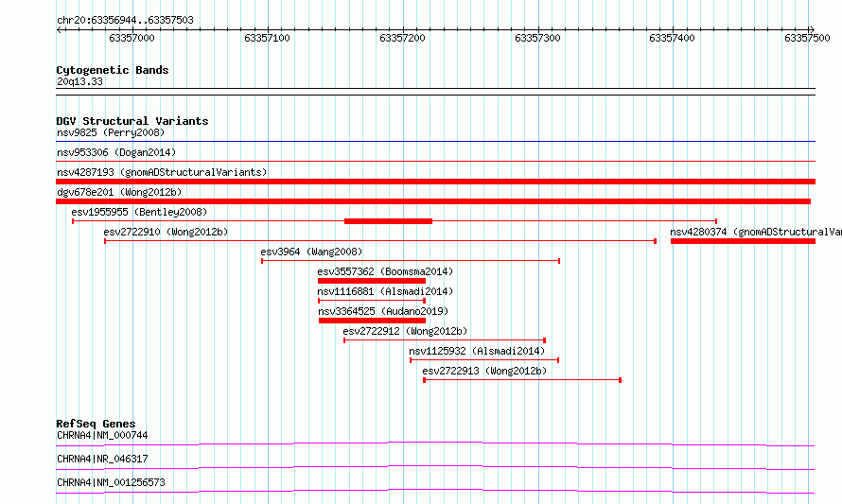Click the red esv3557362 variant bar
Viewport: 842px width, 504px height.
pos(372,281)
